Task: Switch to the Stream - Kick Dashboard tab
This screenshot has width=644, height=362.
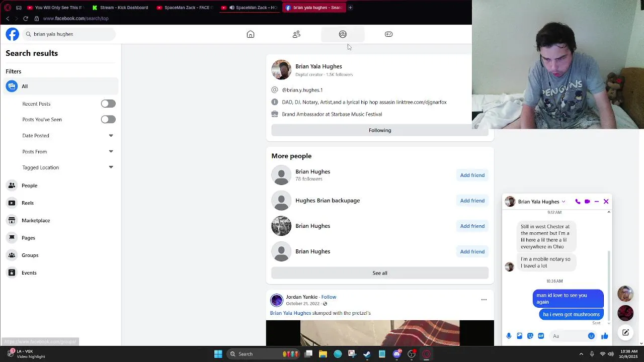Action: click(x=120, y=8)
